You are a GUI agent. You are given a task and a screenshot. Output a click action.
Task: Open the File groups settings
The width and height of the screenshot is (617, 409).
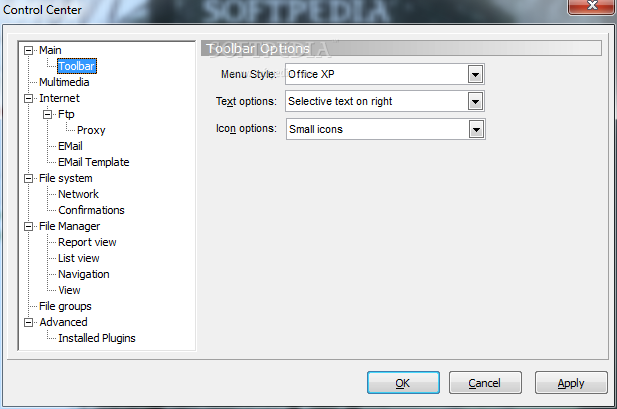point(65,306)
